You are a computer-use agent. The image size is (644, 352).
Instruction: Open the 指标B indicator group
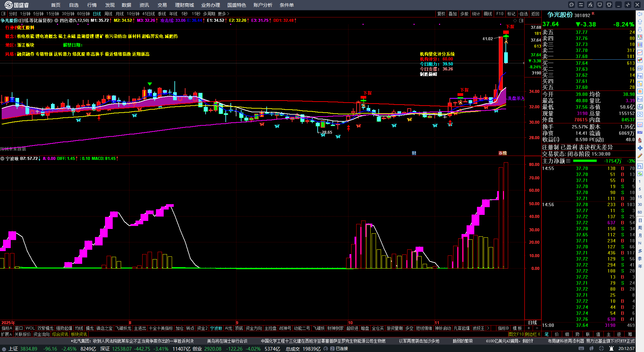click(x=503, y=328)
